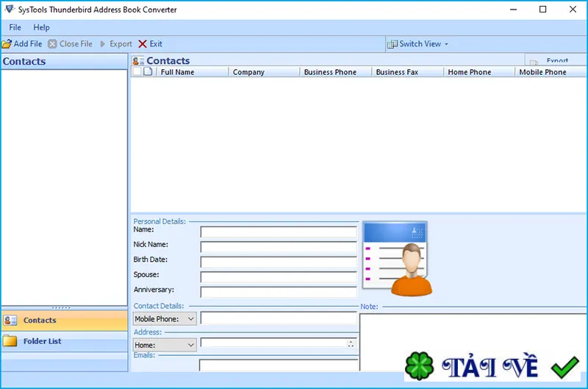Click into the Name input field

pyautogui.click(x=279, y=232)
